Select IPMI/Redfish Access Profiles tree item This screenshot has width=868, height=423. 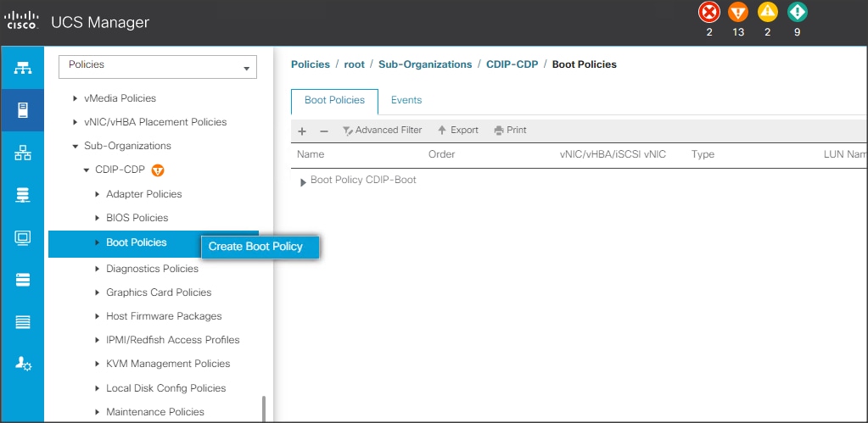pos(173,340)
